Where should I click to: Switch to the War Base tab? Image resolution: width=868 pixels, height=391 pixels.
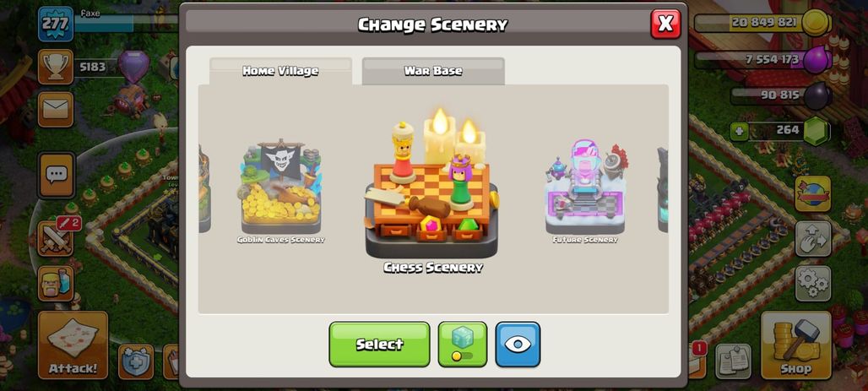(433, 71)
